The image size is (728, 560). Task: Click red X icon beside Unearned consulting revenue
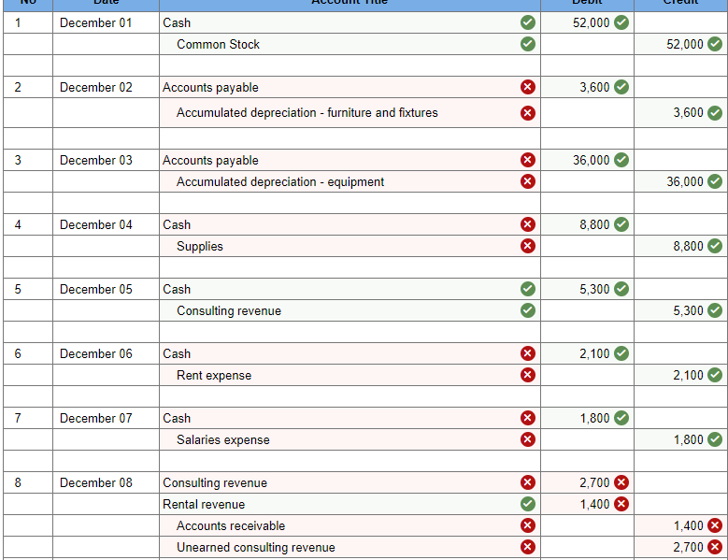pos(527,547)
